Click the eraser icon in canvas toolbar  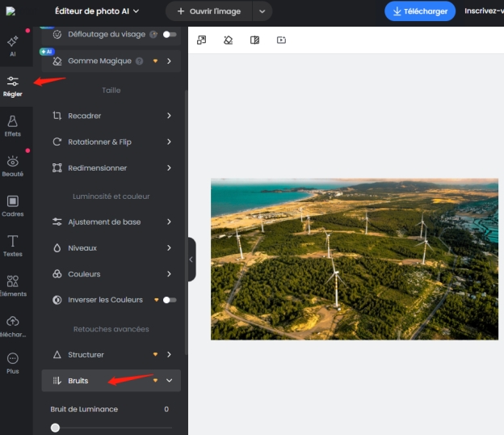[228, 40]
